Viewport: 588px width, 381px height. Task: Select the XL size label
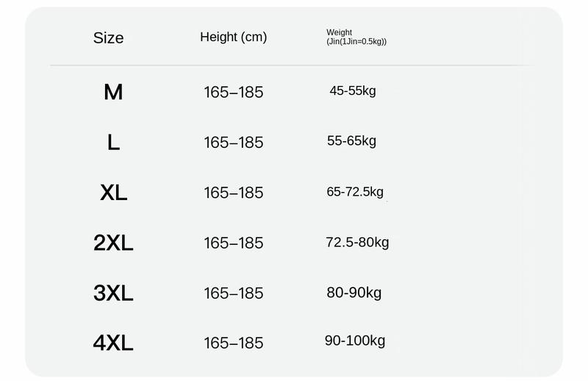pos(114,193)
